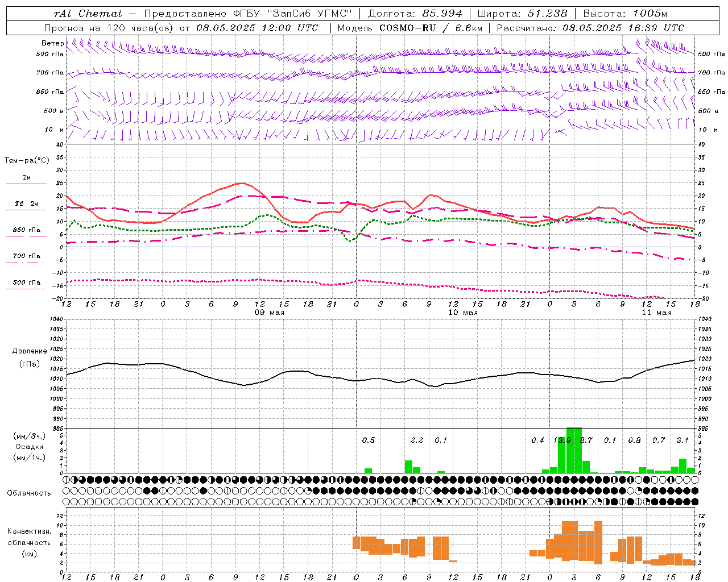Click the (мм/3ч.) label
The height and width of the screenshot is (582, 728).
point(30,436)
